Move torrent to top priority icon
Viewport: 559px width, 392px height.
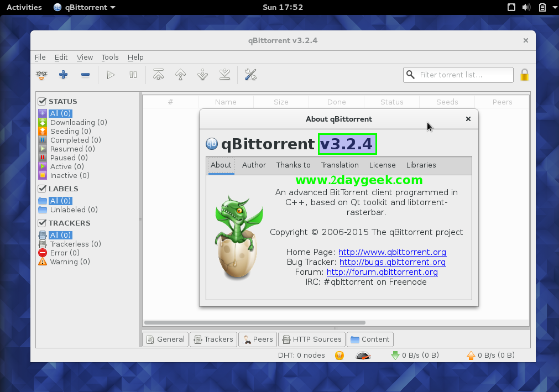point(159,75)
